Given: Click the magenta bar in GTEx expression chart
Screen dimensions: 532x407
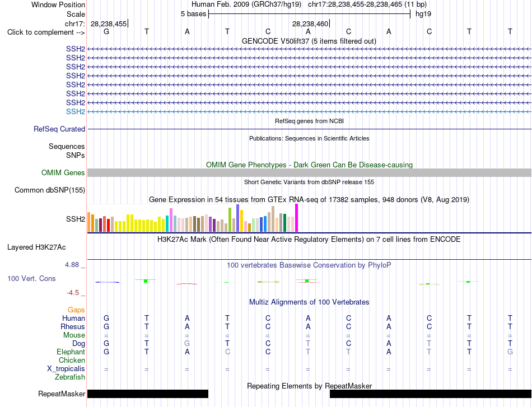Looking at the screenshot, I should coord(297,218).
